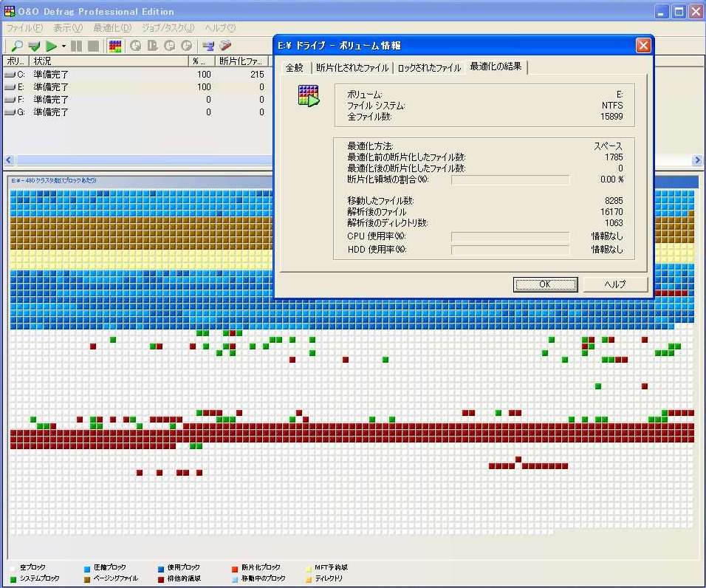Click the E: drive icon in volume list
Screen dimensions: 706x588
(x=10, y=87)
